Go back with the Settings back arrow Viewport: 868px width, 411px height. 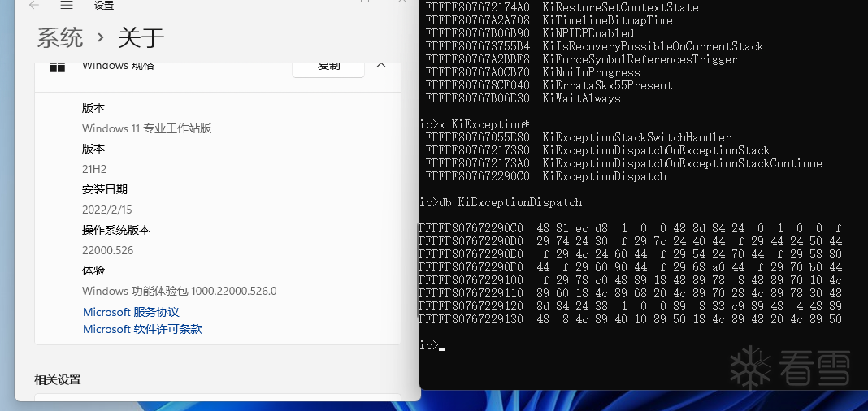coord(34,6)
